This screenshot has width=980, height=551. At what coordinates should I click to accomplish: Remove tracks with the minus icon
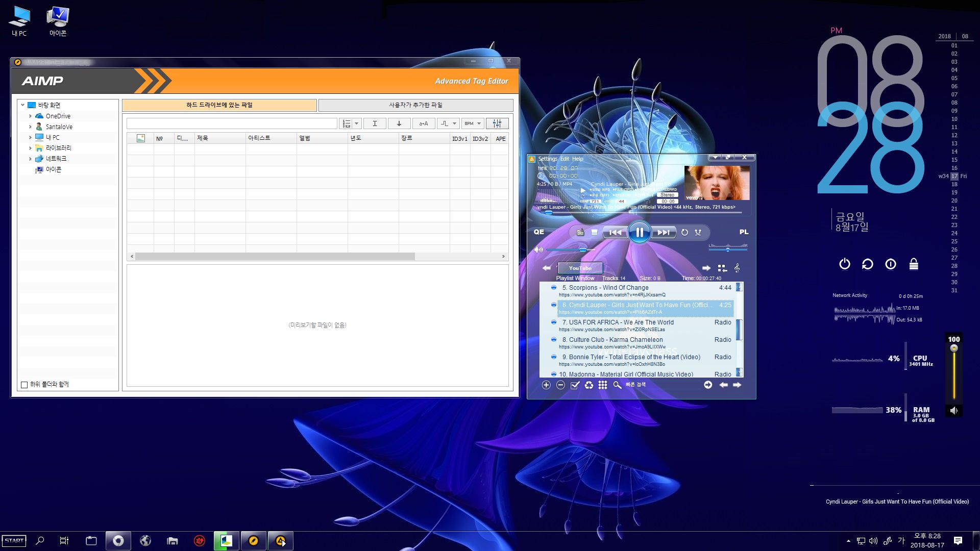point(560,385)
